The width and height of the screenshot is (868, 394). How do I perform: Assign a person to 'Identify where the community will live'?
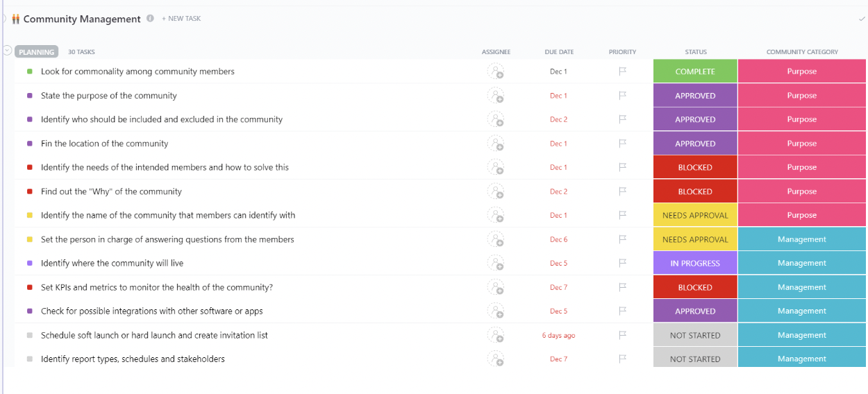point(496,264)
